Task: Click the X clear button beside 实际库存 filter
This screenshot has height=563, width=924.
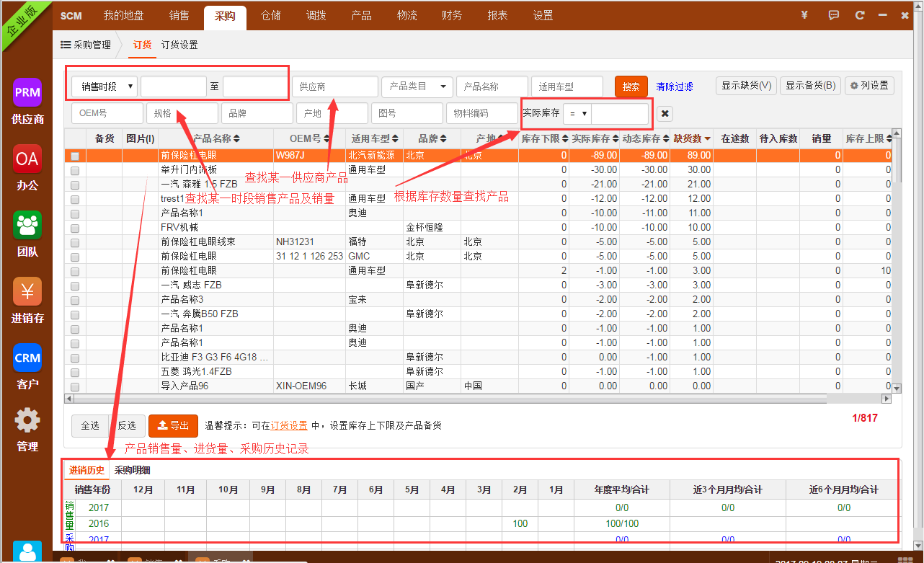Action: (x=665, y=114)
